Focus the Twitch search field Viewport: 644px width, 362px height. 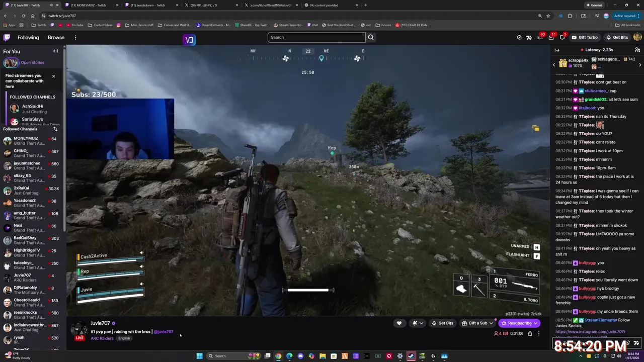(x=316, y=37)
